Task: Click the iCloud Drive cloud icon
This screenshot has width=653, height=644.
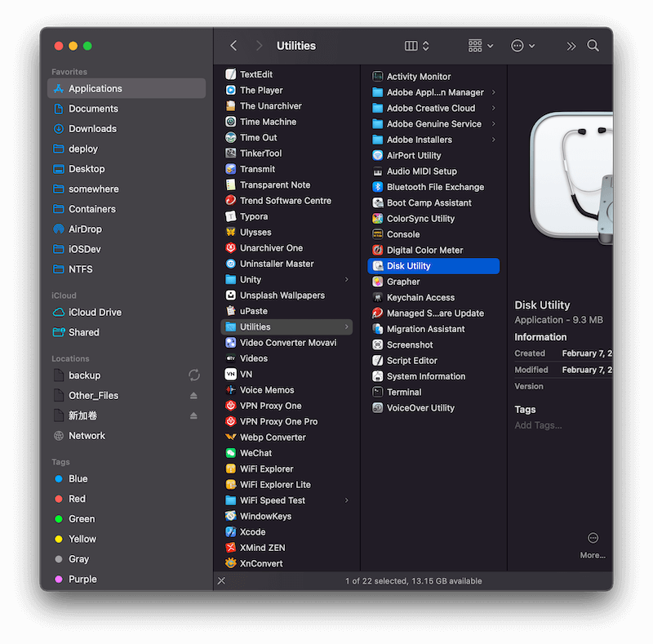Action: click(59, 313)
